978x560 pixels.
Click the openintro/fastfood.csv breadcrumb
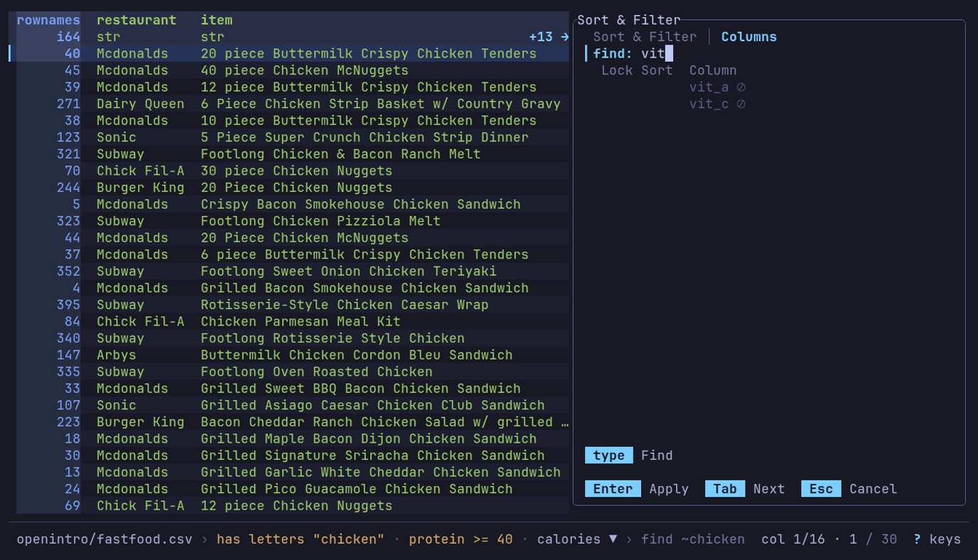tap(104, 539)
